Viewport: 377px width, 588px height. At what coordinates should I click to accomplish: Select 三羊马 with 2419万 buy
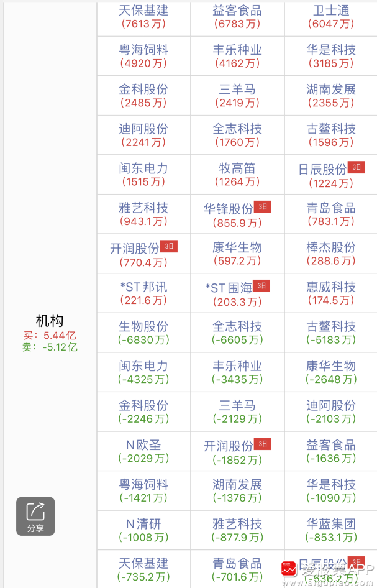click(237, 96)
